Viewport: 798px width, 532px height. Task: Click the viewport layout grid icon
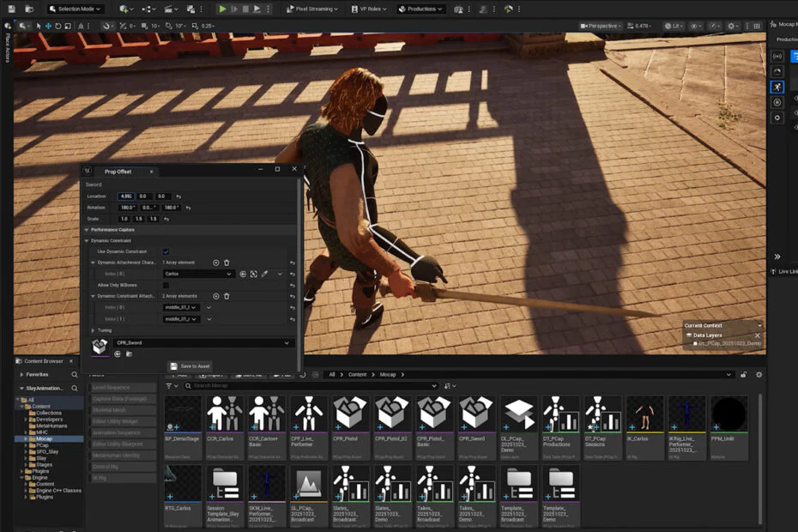757,26
